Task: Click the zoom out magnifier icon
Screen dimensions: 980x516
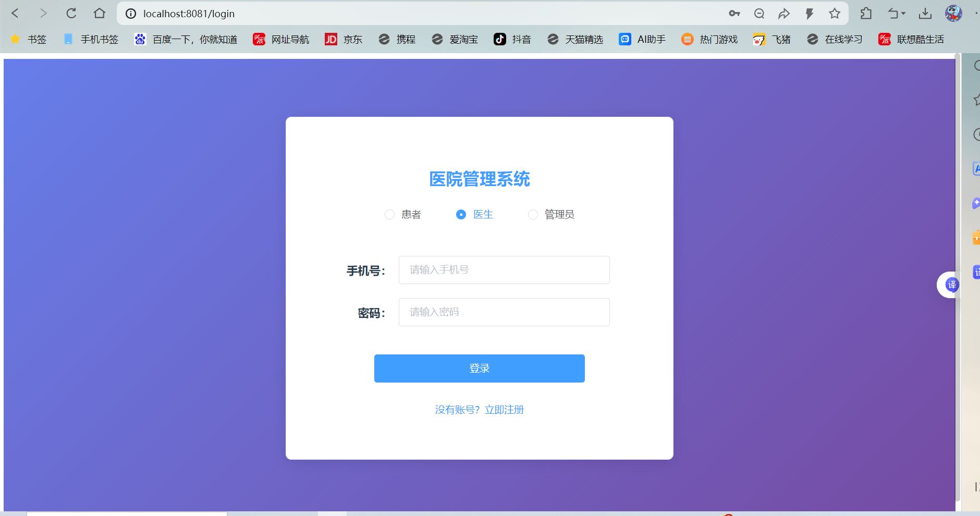Action: (759, 14)
